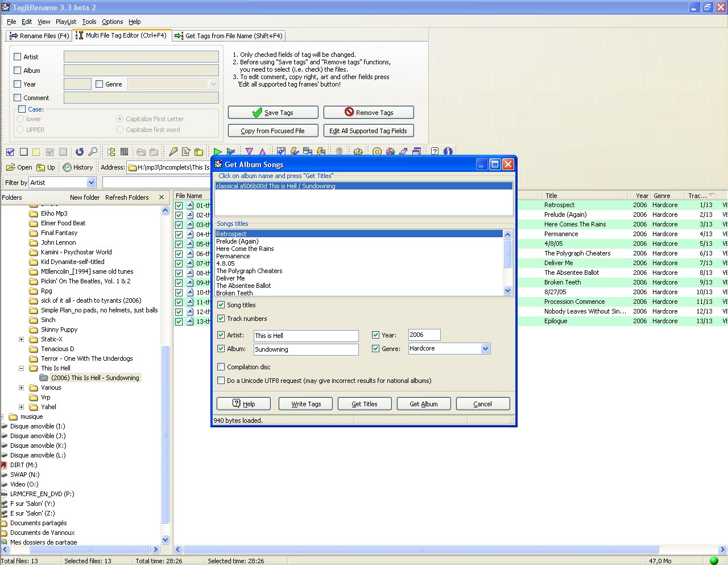Click the Get Titles button
Screen dimensions: 728x565
click(365, 404)
